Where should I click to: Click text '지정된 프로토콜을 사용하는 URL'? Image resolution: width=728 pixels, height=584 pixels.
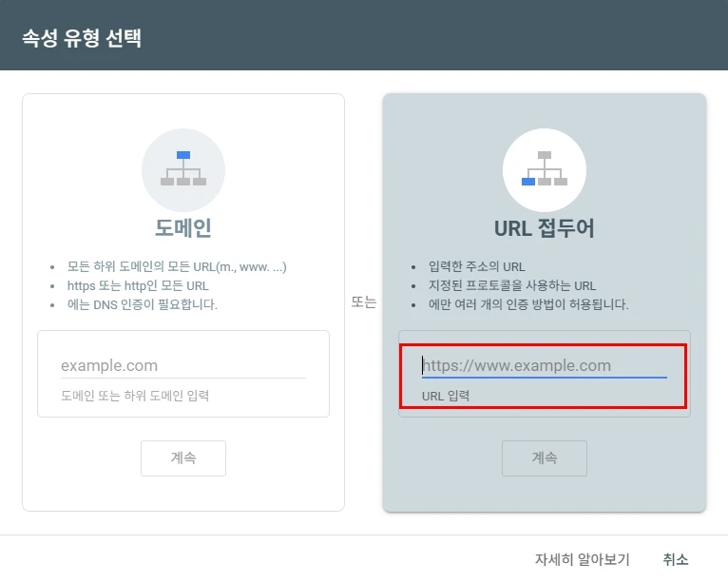(x=512, y=285)
